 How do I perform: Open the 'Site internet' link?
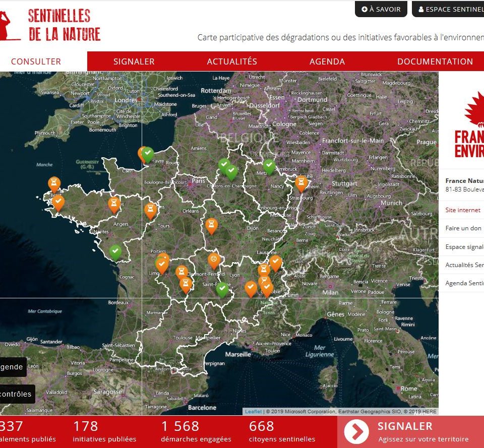point(463,210)
